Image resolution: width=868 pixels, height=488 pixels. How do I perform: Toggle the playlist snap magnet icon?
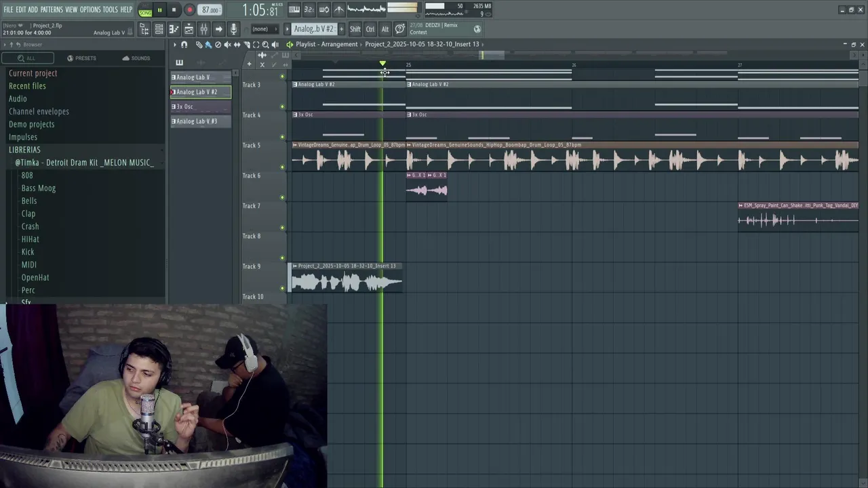tap(184, 45)
